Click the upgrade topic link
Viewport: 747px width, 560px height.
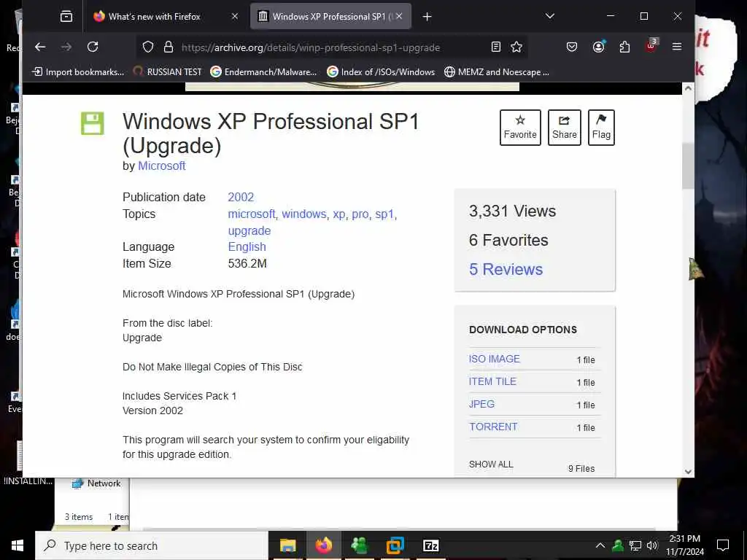click(x=249, y=230)
